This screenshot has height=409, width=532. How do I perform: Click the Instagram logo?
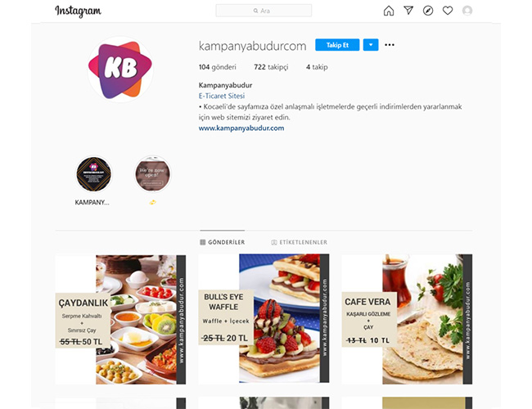click(x=78, y=11)
